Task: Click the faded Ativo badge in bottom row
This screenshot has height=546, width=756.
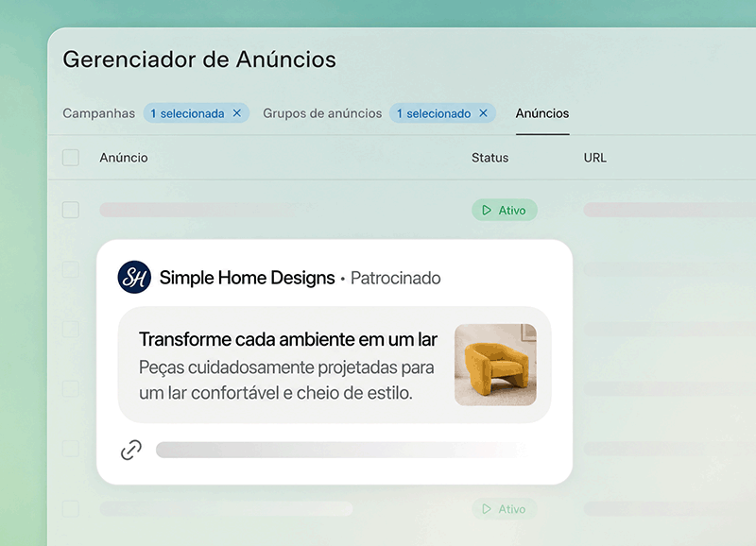Action: click(505, 509)
